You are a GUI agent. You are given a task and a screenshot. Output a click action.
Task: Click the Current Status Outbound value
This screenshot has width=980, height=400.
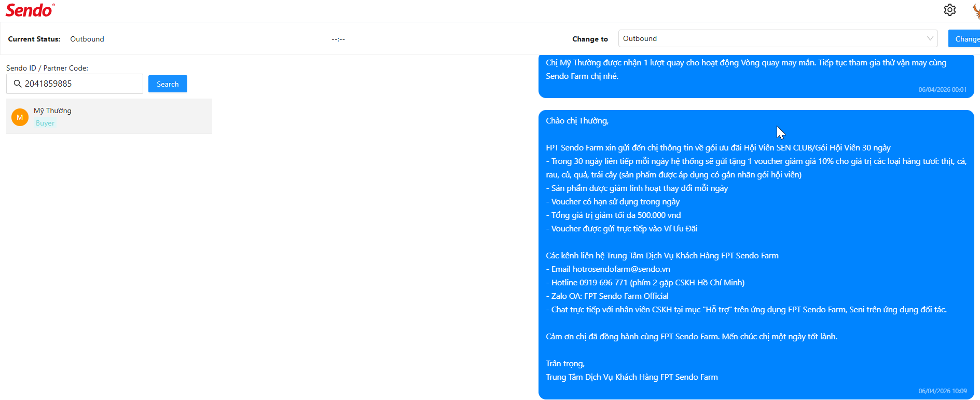(x=87, y=39)
